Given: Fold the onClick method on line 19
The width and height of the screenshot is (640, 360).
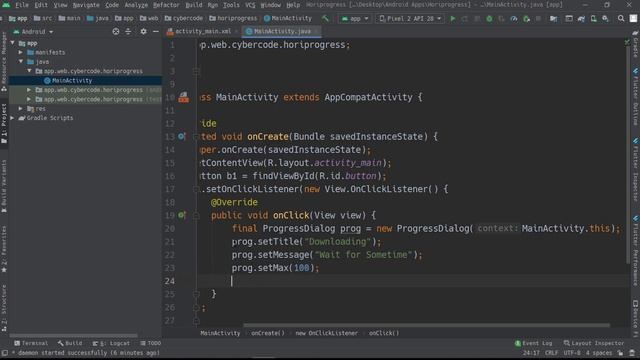Looking at the screenshot, I should 196,215.
